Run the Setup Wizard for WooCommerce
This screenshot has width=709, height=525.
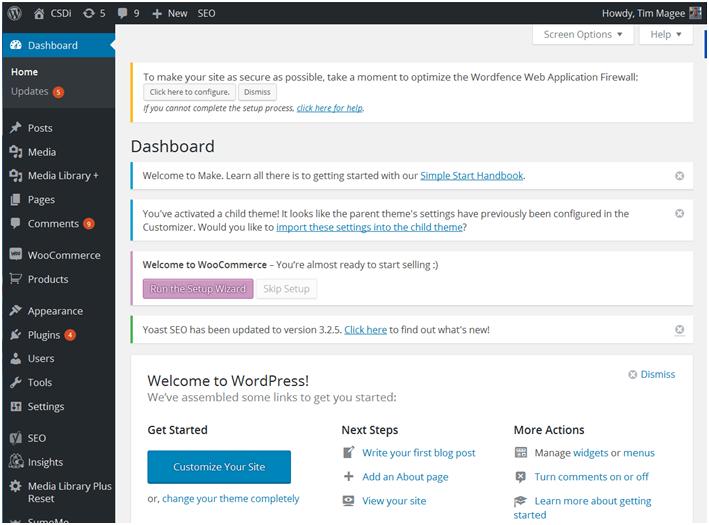(198, 289)
